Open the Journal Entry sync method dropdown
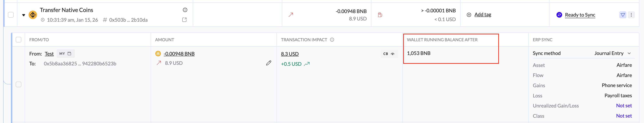The width and height of the screenshot is (644, 123). pyautogui.click(x=612, y=53)
